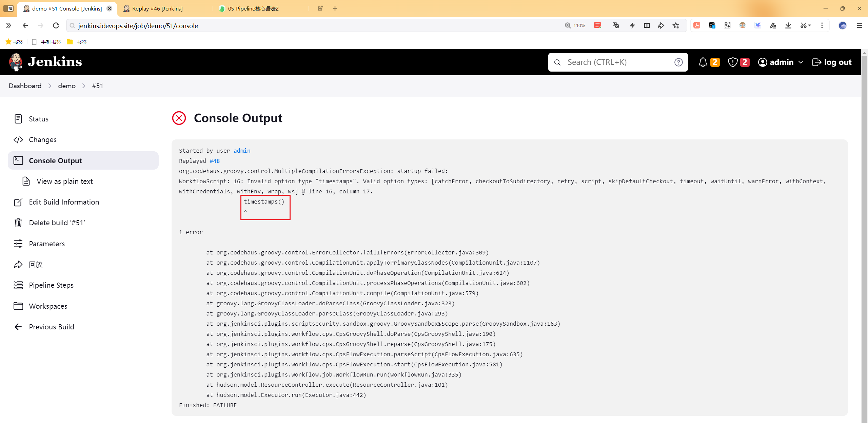Screen dimensions: 868x423
Task: Expand the sidebar double-chevron icon
Action: pyautogui.click(x=8, y=25)
